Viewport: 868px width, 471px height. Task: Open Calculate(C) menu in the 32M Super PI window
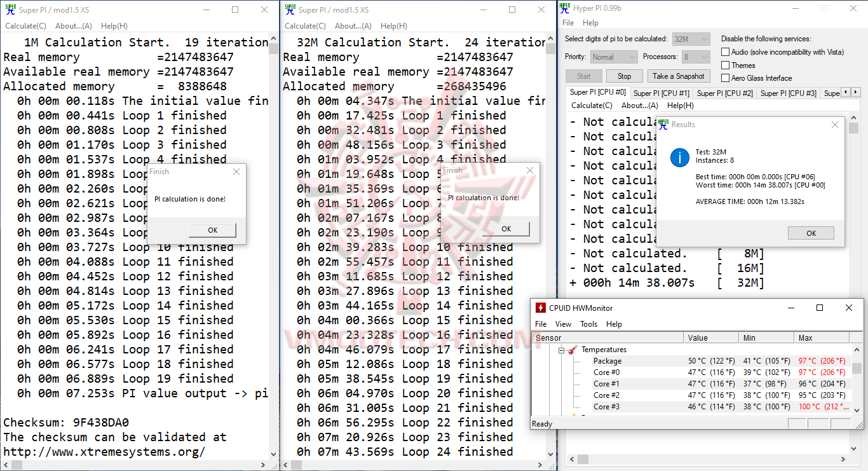point(306,26)
